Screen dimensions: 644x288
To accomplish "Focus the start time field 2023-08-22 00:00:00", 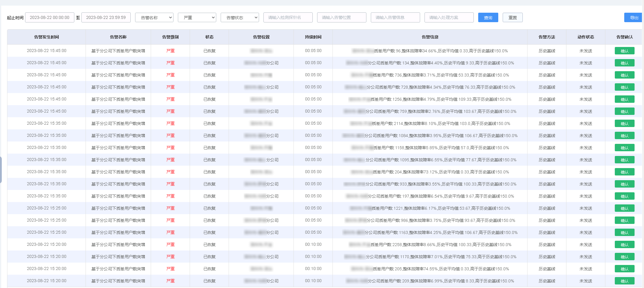I will tap(50, 18).
